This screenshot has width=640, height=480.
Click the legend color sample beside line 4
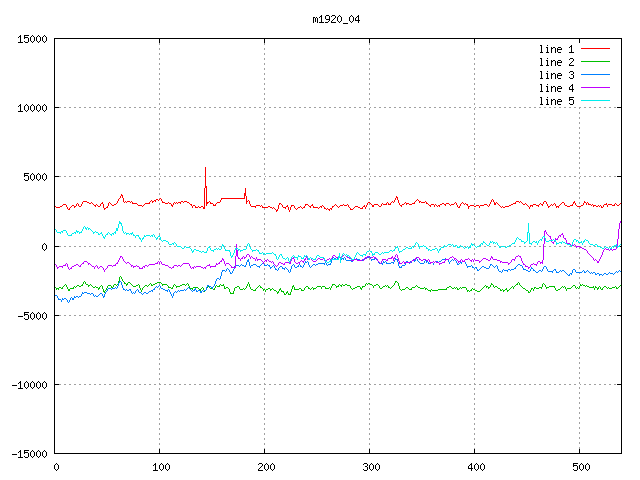pos(595,88)
